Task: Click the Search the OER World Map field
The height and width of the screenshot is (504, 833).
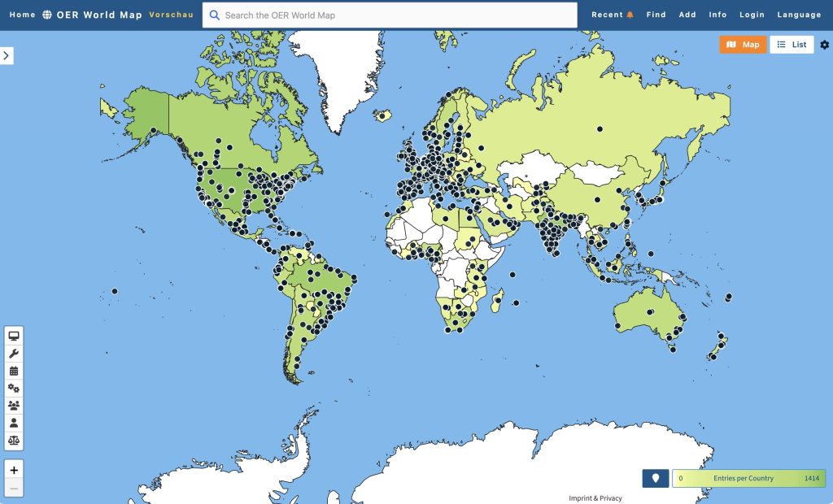Action: [x=390, y=15]
